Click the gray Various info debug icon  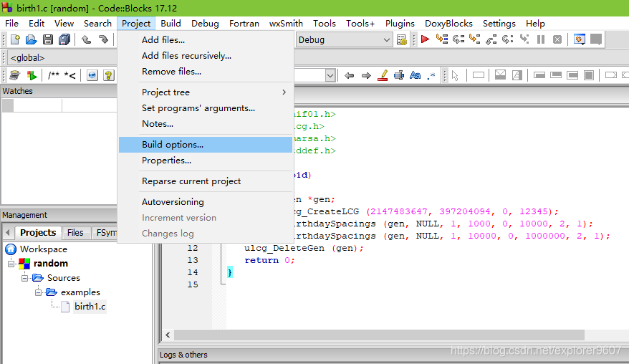click(x=596, y=39)
